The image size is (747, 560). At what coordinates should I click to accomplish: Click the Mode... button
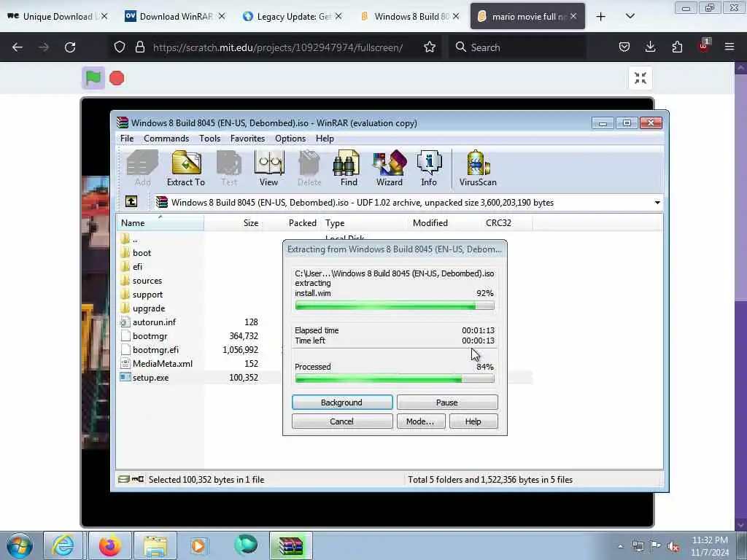(420, 421)
